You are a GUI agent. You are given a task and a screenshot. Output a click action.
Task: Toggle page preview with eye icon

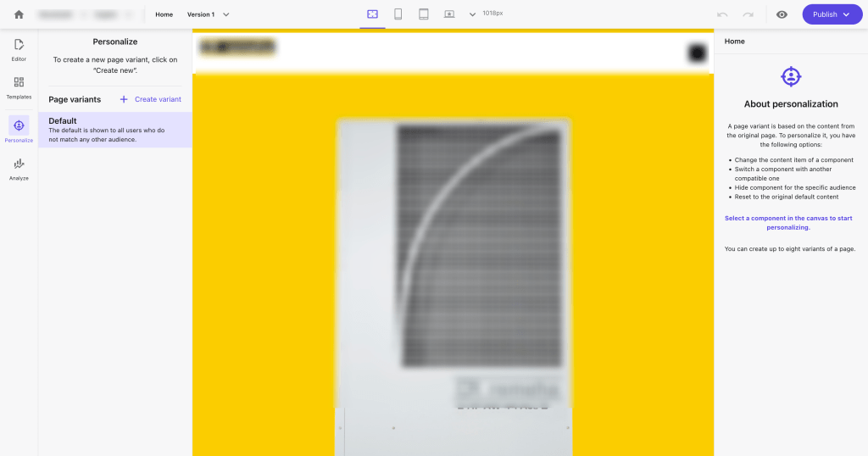782,14
